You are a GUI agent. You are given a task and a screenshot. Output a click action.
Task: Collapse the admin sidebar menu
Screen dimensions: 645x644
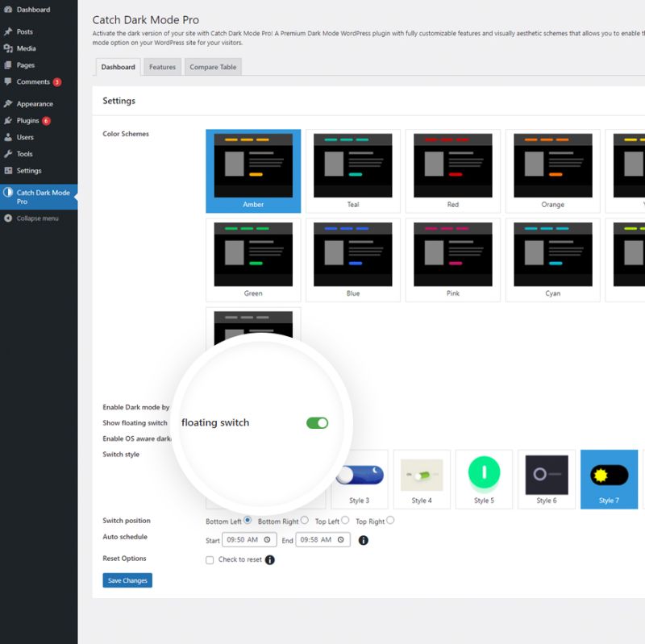32,218
